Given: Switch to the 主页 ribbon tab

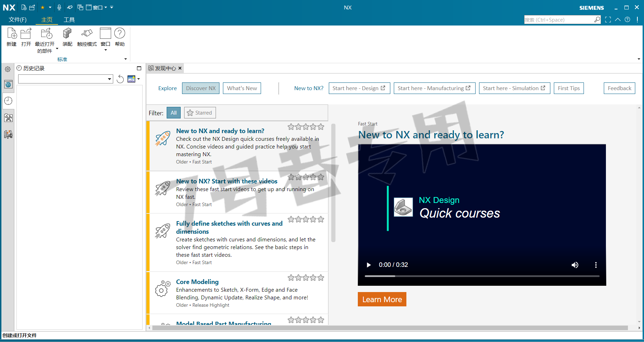Looking at the screenshot, I should click(x=47, y=20).
